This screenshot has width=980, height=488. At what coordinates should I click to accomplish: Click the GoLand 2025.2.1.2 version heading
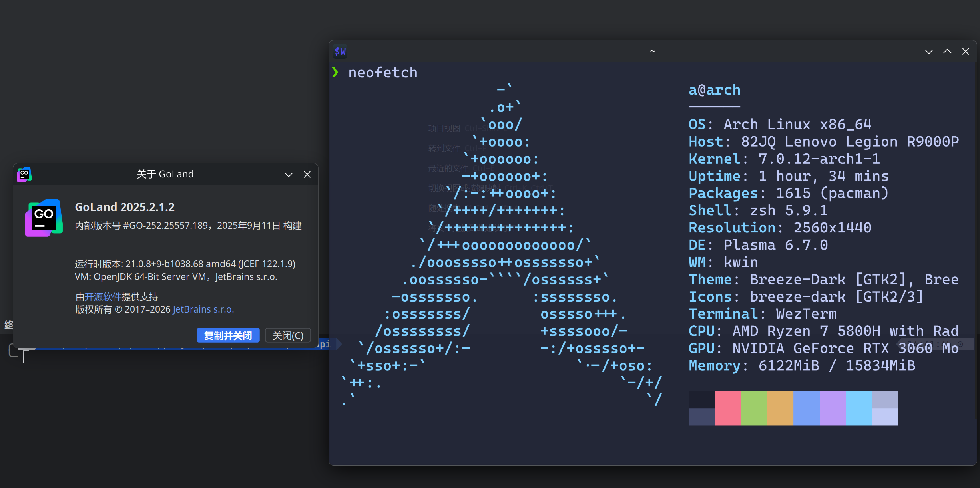pyautogui.click(x=125, y=207)
